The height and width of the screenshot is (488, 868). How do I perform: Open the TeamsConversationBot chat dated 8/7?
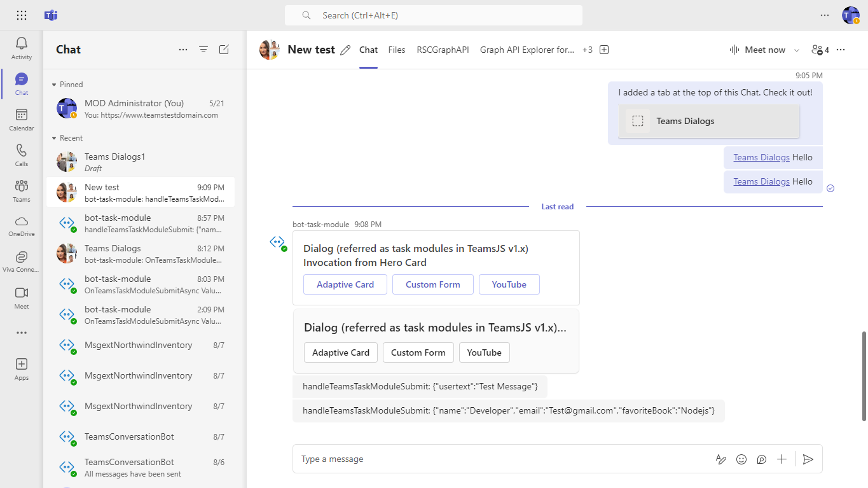tap(141, 437)
